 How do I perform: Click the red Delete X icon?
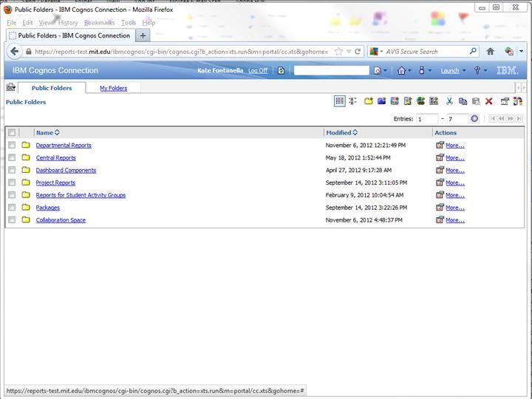488,101
